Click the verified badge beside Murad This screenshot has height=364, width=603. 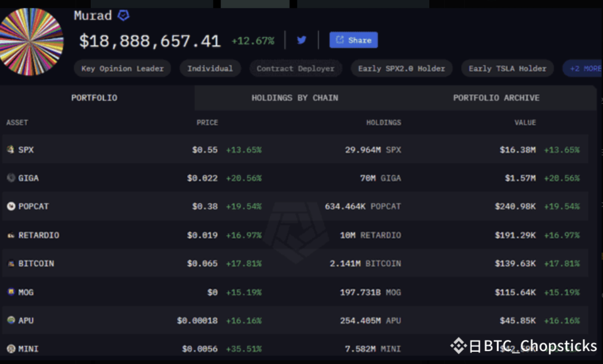(x=124, y=15)
